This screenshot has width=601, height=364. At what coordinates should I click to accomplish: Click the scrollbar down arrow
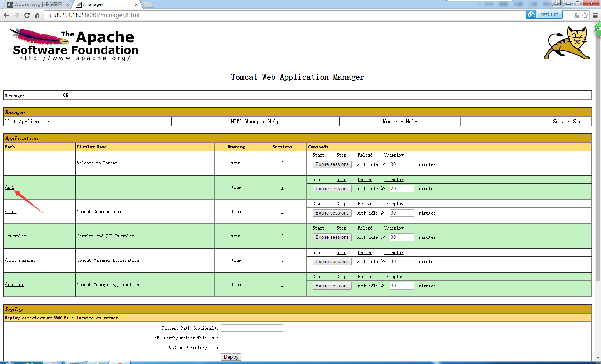(598, 358)
